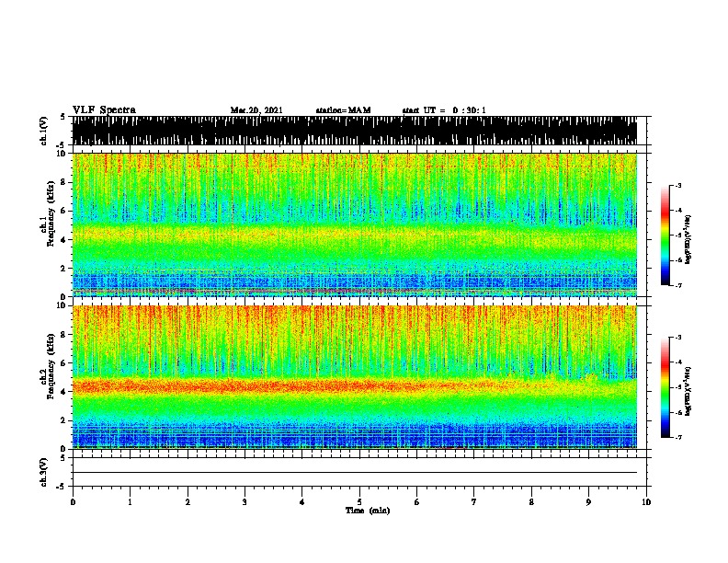The width and height of the screenshot is (728, 563).
Task: Click time axis tick label "9"
Action: [x=588, y=502]
